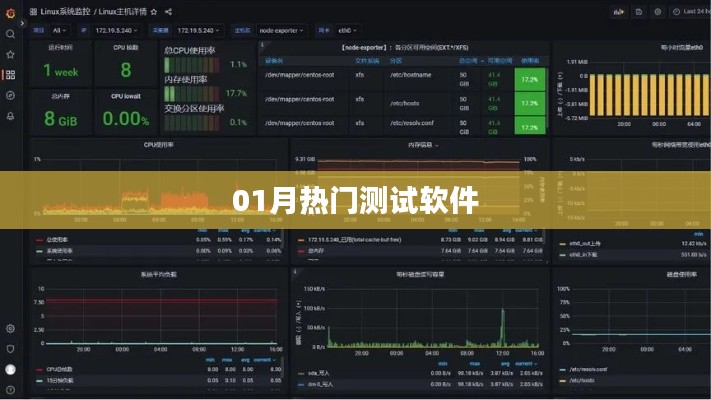Image resolution: width=711 pixels, height=400 pixels.
Task: Open the Alerting bell icon
Action: (x=10, y=116)
